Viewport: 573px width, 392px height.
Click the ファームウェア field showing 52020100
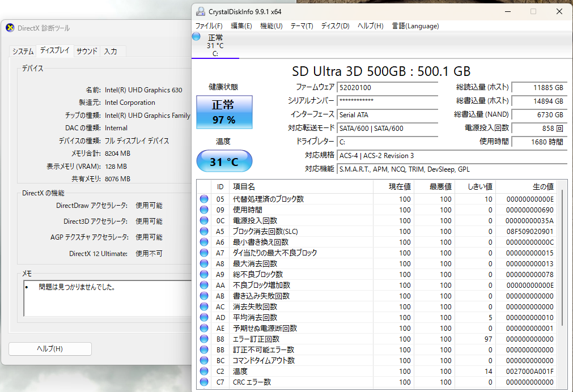pyautogui.click(x=387, y=87)
